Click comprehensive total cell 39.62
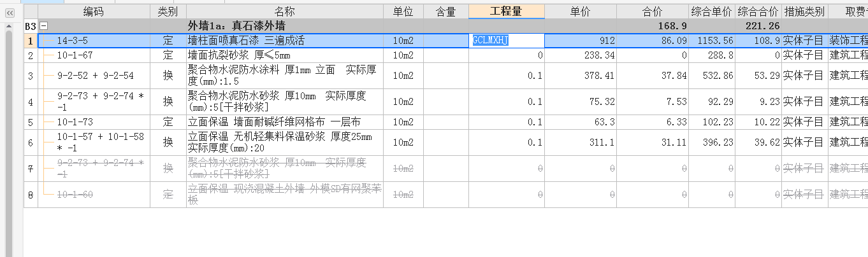868x257 pixels. click(x=758, y=142)
